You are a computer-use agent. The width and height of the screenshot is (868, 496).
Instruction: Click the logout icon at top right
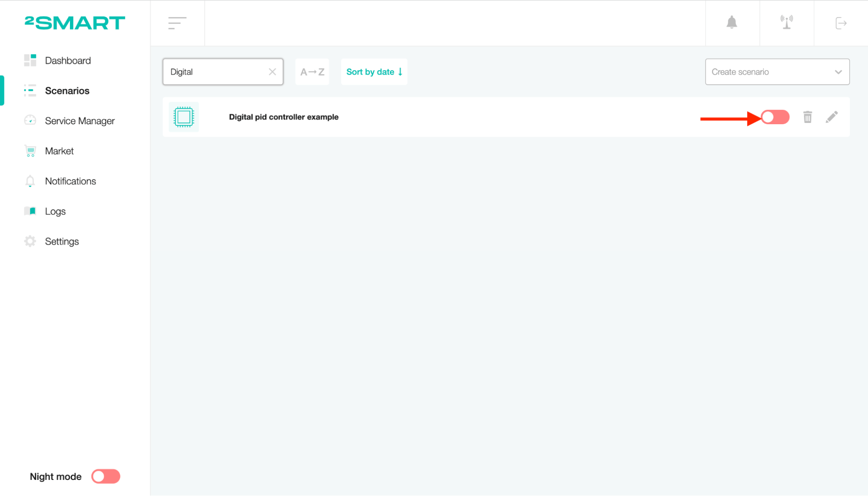click(841, 23)
